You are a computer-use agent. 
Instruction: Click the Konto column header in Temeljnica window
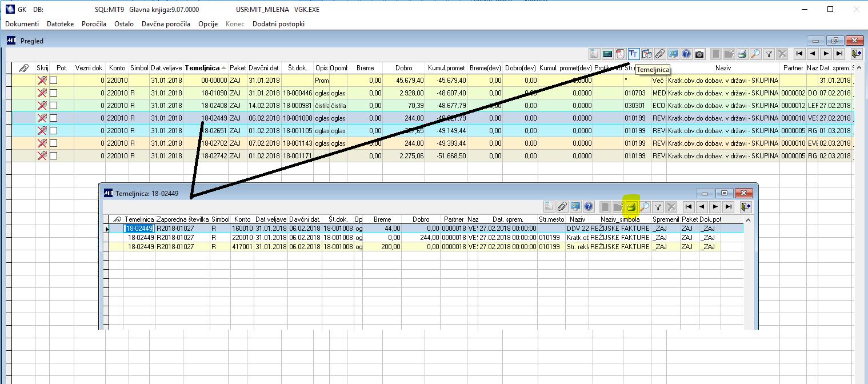(x=242, y=219)
